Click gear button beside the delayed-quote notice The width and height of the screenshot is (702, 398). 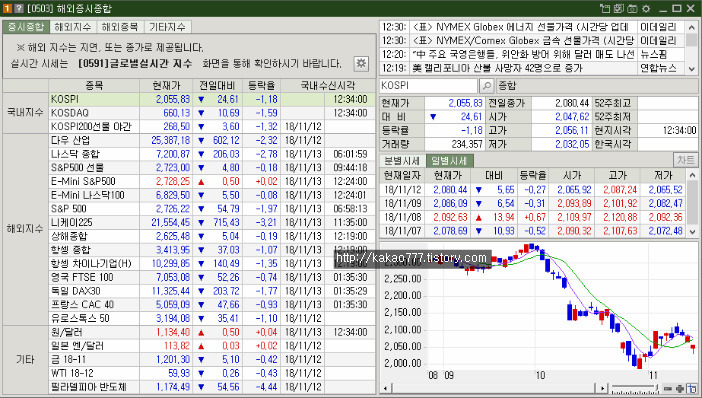(361, 64)
